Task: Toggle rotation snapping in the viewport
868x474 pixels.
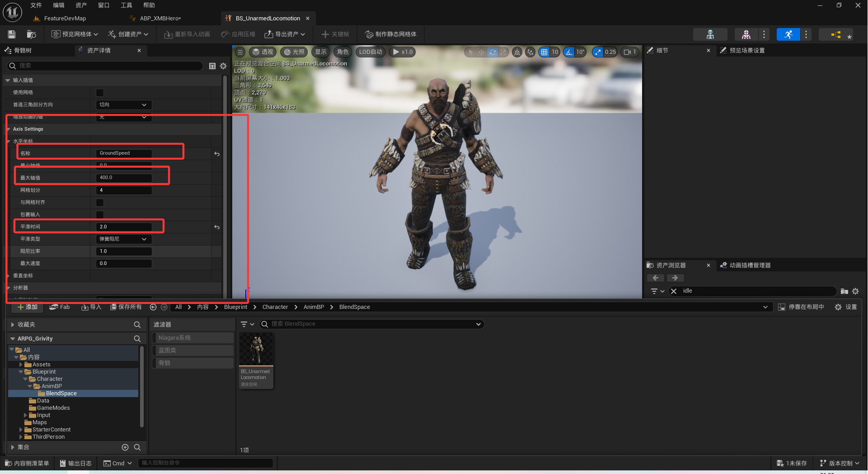Action: (x=569, y=52)
